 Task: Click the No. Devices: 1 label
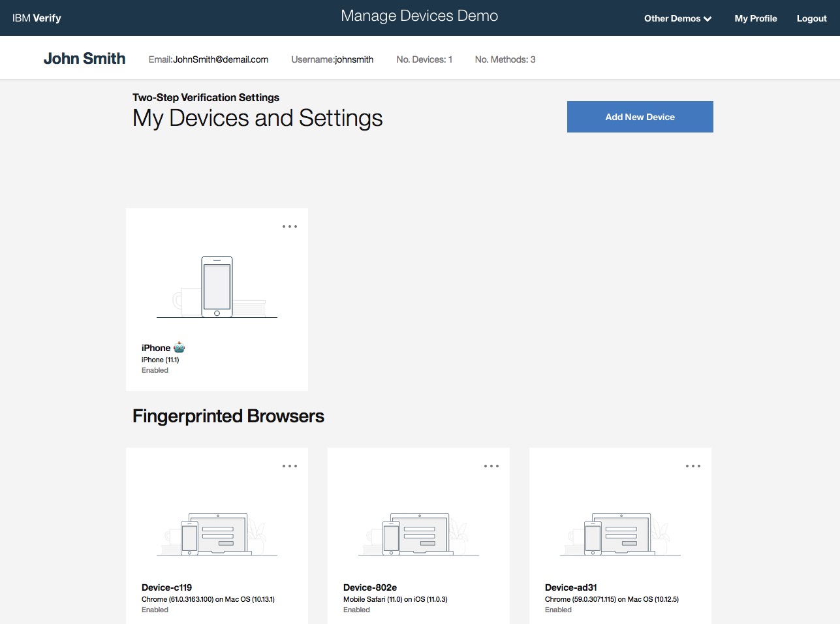[424, 59]
